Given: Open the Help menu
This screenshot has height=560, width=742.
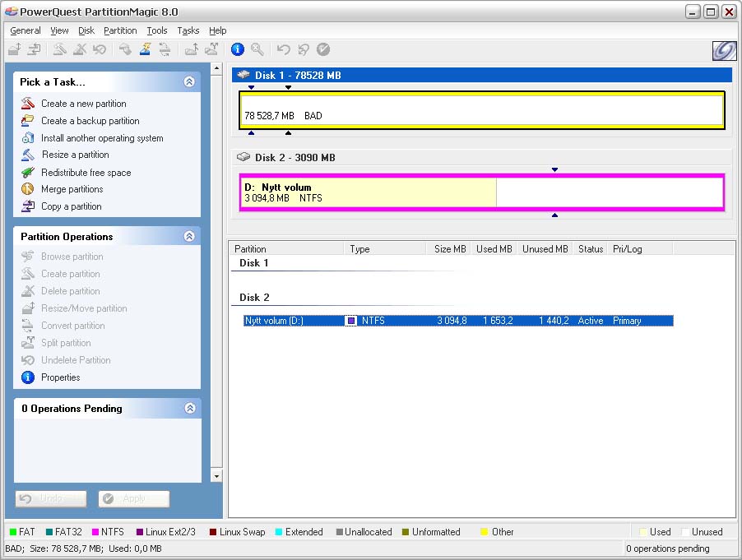Looking at the screenshot, I should (x=218, y=30).
